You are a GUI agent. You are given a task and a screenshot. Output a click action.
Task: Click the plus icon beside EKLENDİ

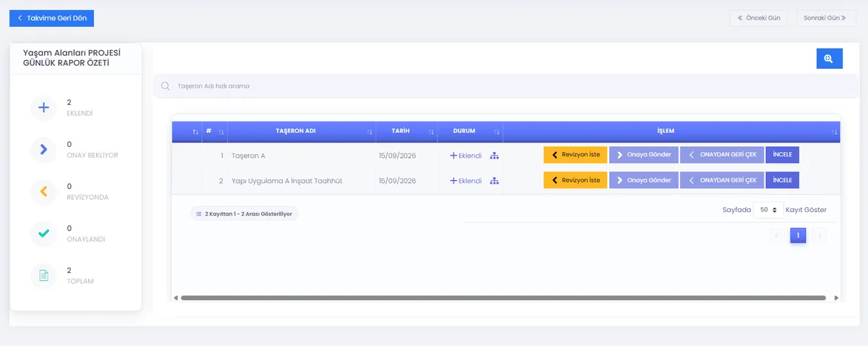pyautogui.click(x=43, y=108)
